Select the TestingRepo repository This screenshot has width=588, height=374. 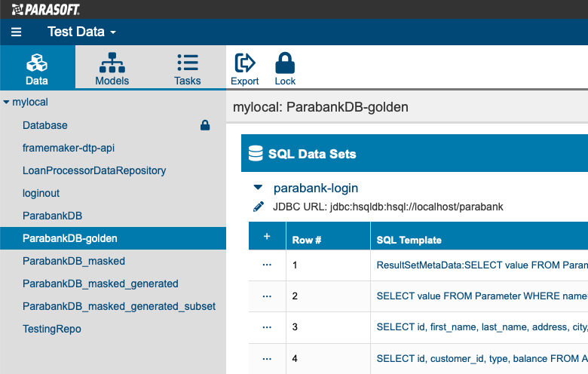tap(52, 329)
